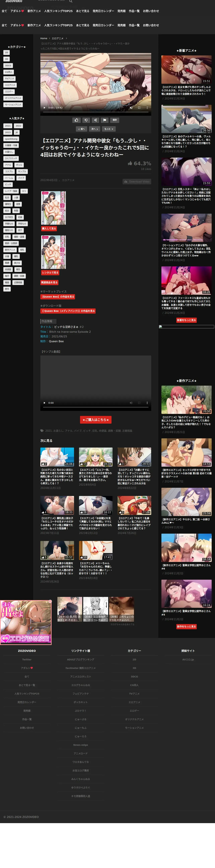Click the 2021 tag in popular tags

coord(8,126)
